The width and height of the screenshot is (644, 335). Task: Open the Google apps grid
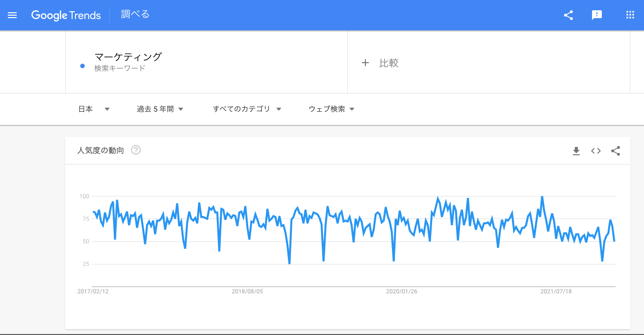[x=630, y=15]
